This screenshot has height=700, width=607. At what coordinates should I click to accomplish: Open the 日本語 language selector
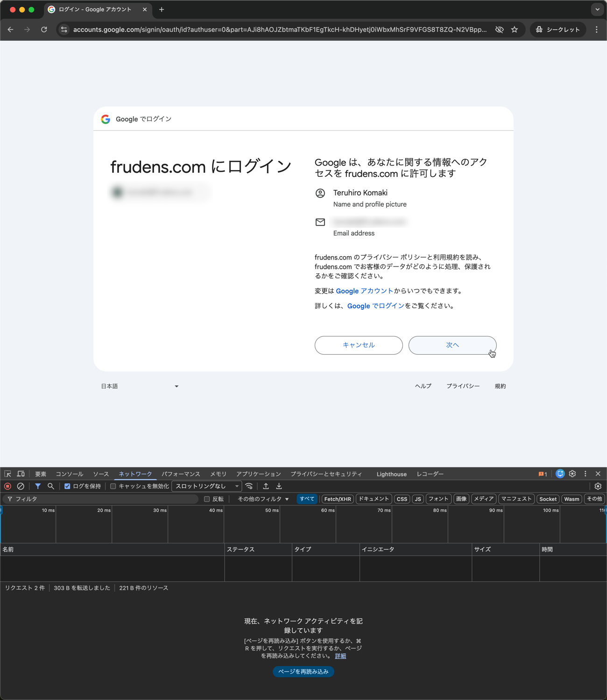140,386
